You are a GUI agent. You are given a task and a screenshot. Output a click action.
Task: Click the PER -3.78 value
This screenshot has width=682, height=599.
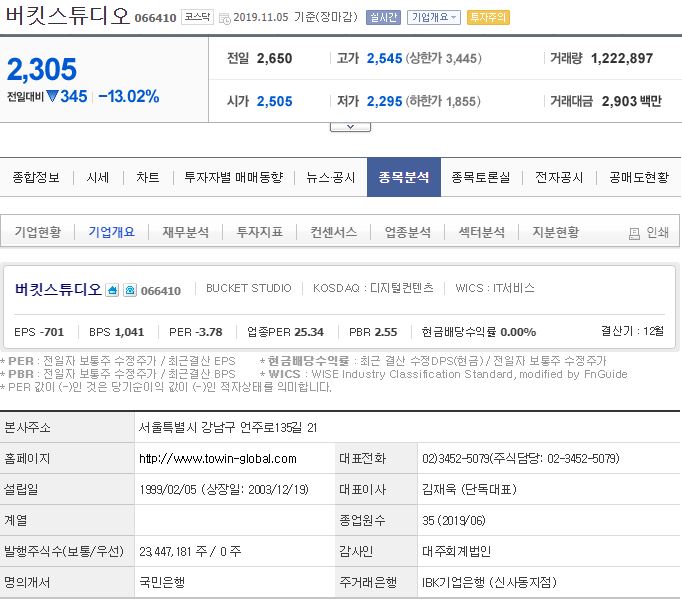209,332
